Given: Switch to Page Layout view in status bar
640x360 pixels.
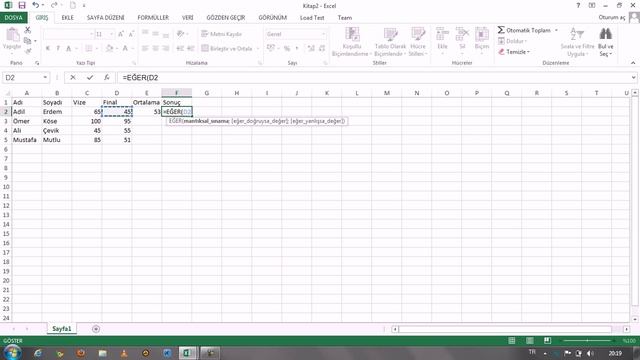Looking at the screenshot, I should [529, 340].
